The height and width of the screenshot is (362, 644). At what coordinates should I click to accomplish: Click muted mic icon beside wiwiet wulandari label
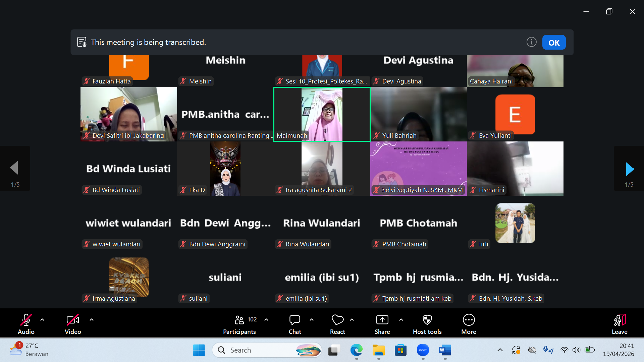[87, 244]
